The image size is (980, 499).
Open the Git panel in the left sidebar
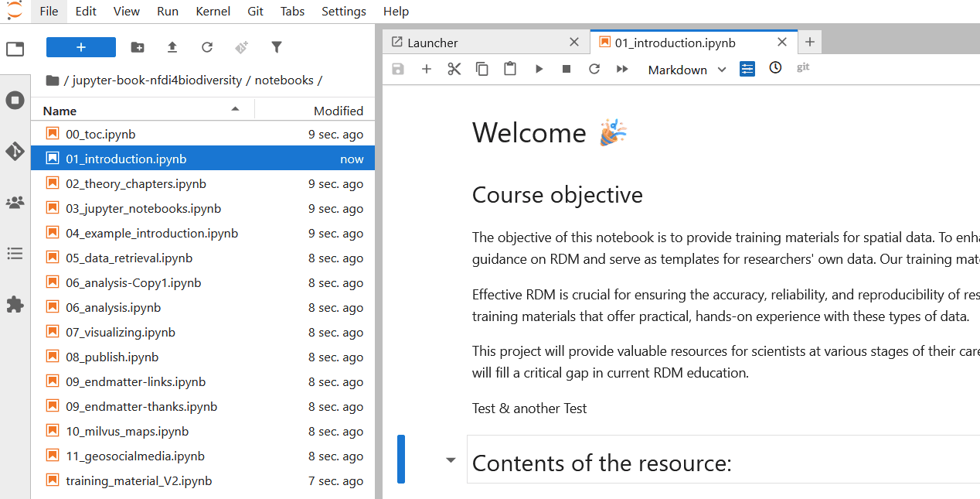15,152
